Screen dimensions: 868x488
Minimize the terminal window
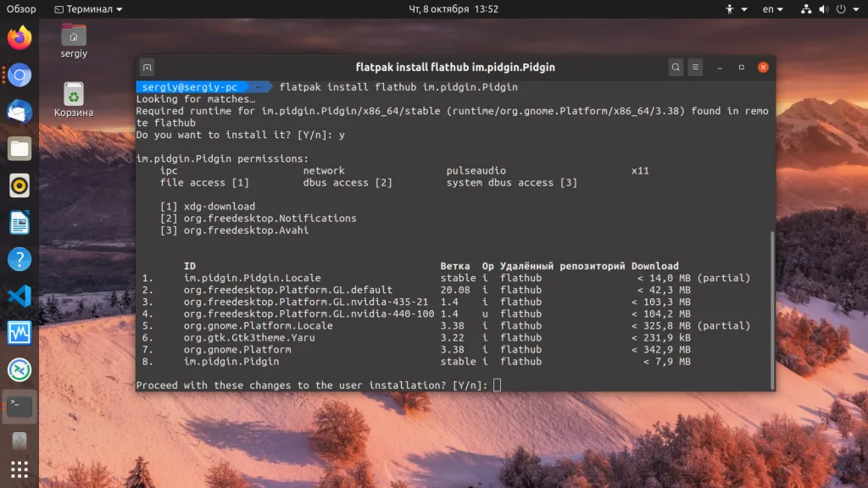click(x=720, y=68)
